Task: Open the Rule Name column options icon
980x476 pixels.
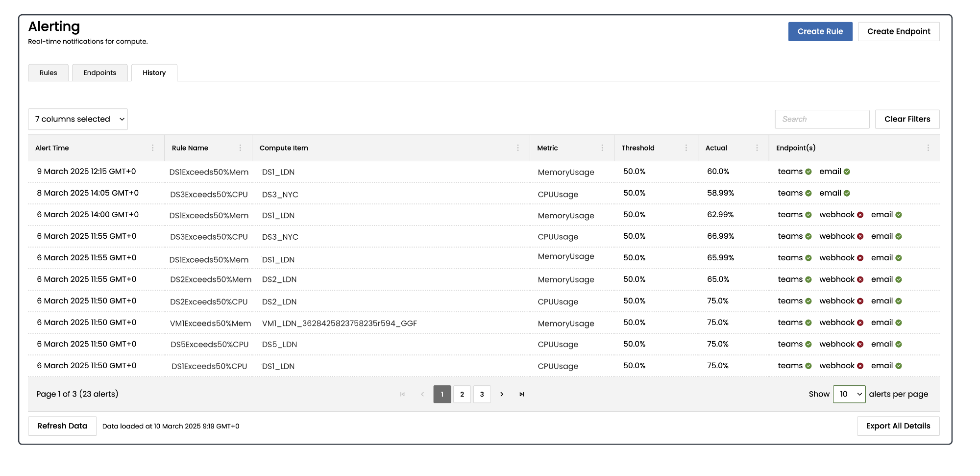Action: pos(240,148)
